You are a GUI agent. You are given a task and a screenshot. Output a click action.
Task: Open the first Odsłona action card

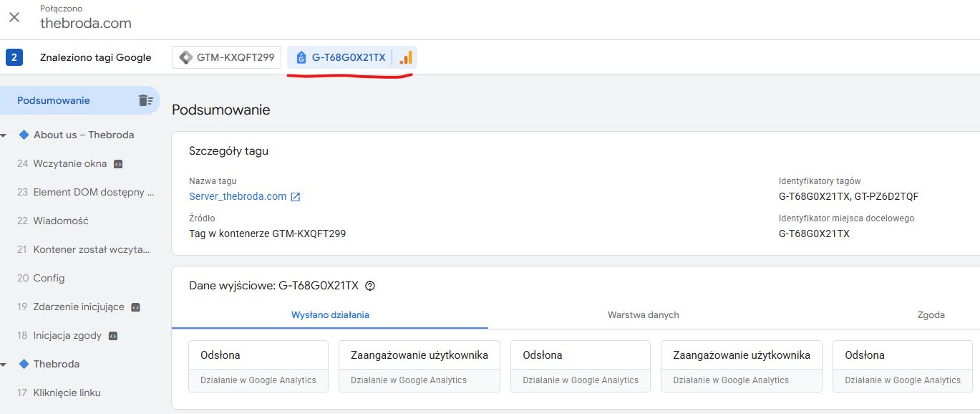point(258,367)
